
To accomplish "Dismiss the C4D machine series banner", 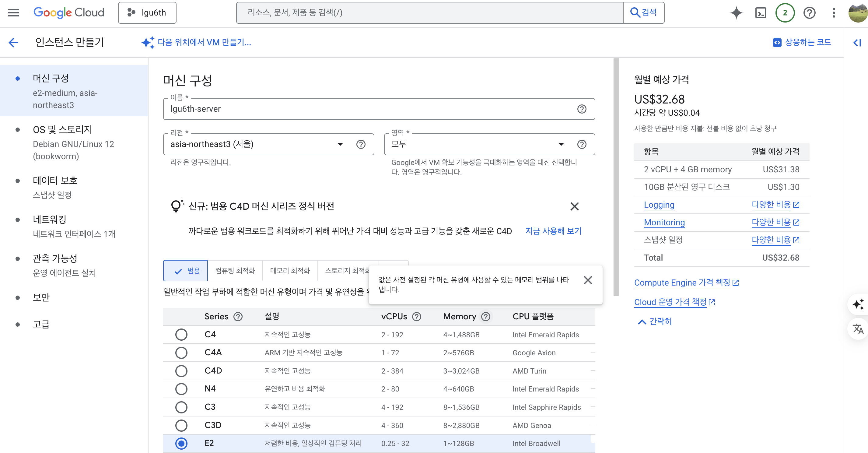I will [x=575, y=206].
